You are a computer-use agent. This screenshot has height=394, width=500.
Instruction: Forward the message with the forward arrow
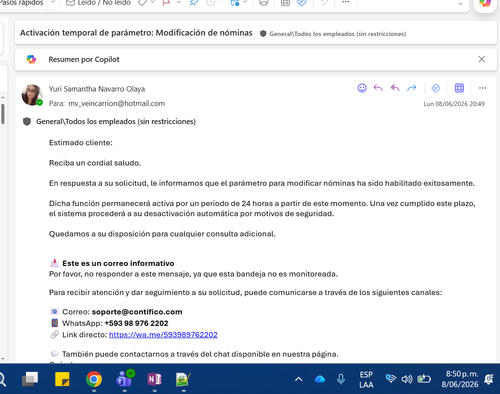tap(412, 88)
